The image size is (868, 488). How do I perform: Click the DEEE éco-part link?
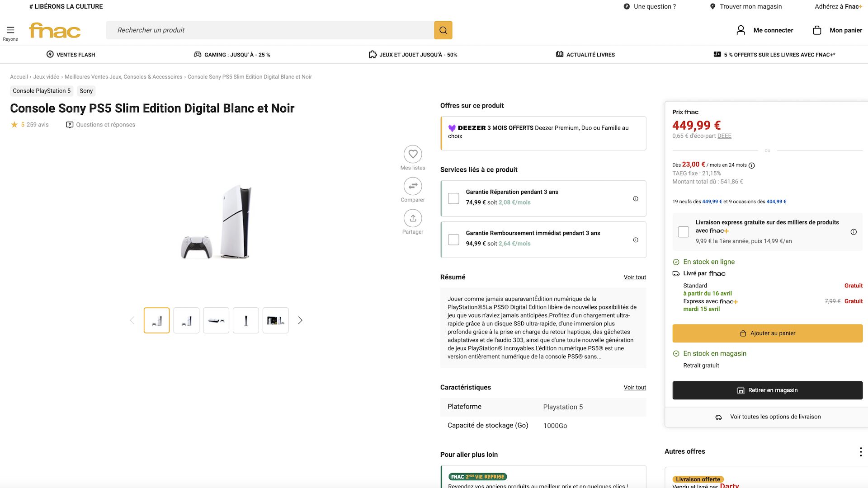pos(724,136)
